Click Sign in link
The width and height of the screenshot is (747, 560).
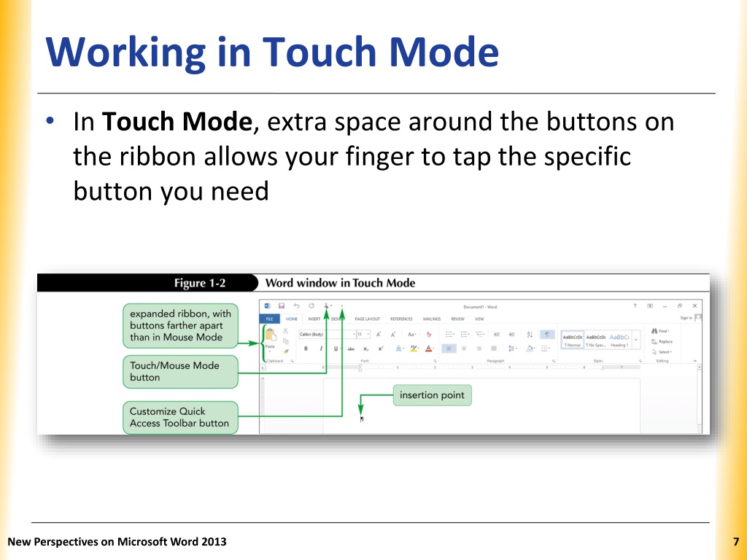(x=686, y=318)
